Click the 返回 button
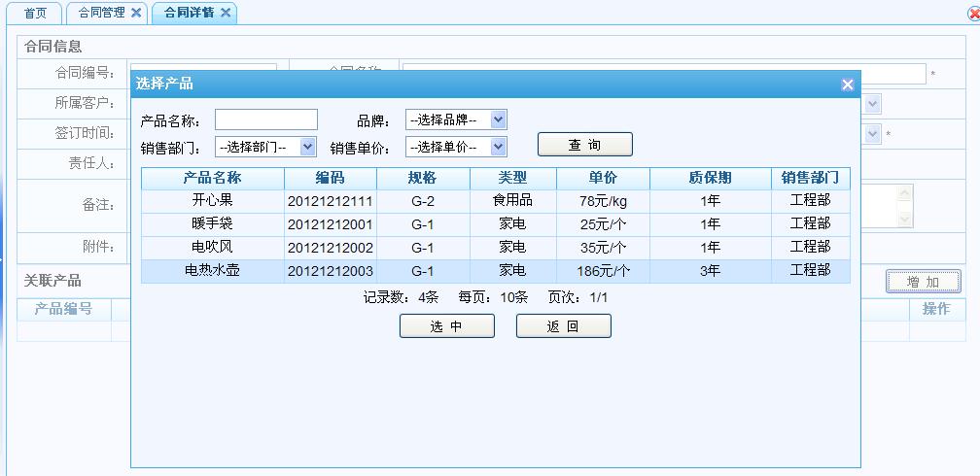The image size is (980, 476). click(563, 326)
